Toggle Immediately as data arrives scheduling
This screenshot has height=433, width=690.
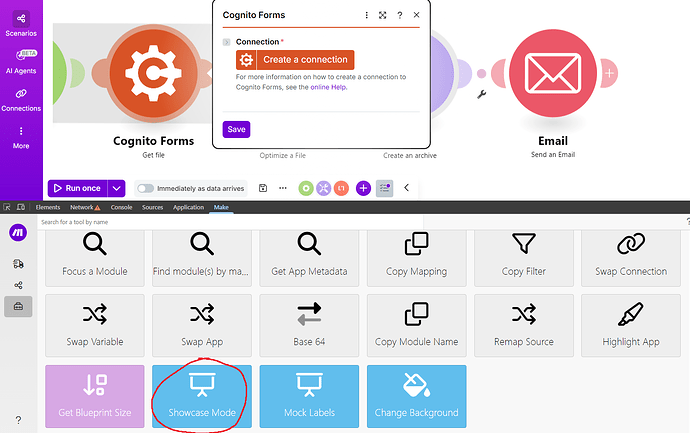(x=145, y=188)
